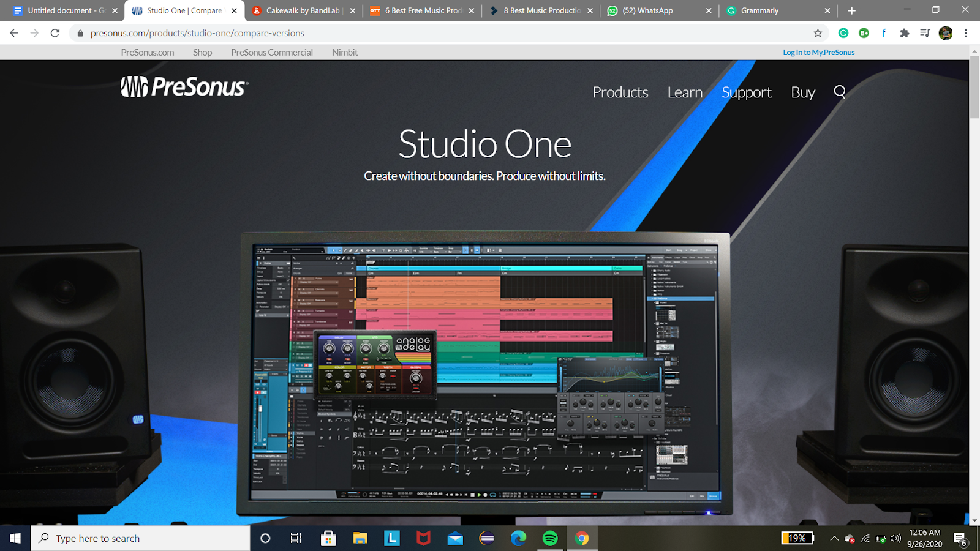Open the volume speaker tray icon
Screen dimensions: 980x551
pyautogui.click(x=896, y=539)
